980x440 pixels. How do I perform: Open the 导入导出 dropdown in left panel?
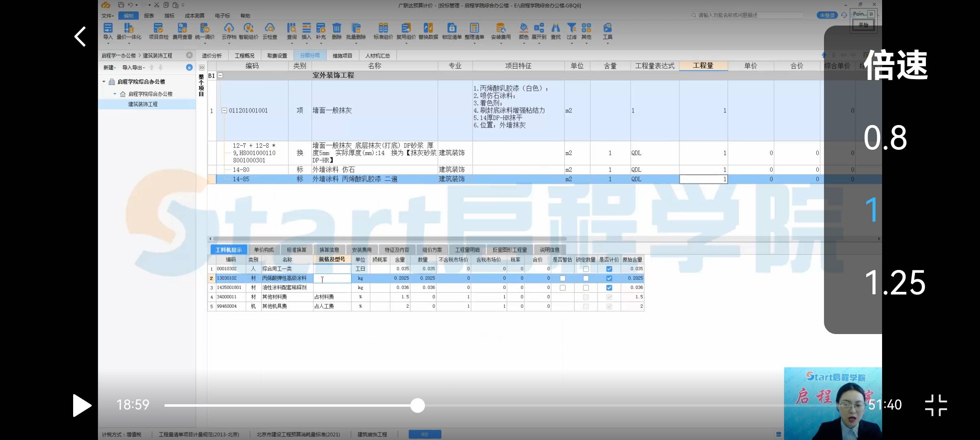pos(134,67)
